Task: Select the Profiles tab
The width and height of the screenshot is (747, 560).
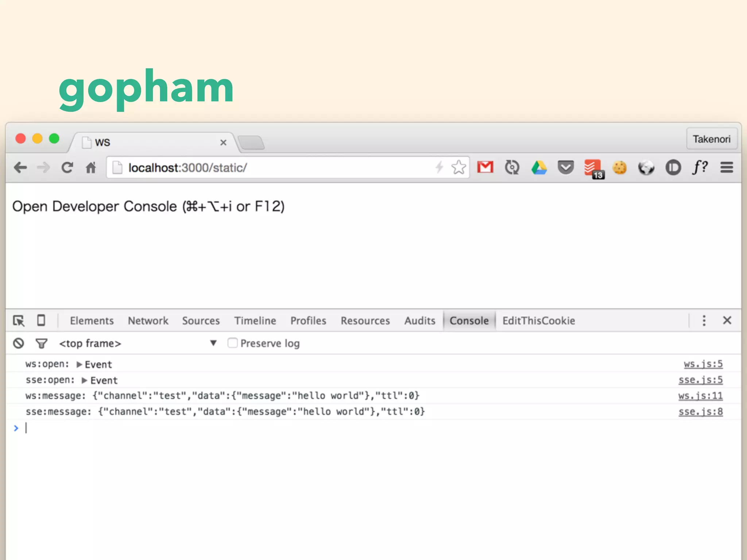Action: [x=308, y=321]
